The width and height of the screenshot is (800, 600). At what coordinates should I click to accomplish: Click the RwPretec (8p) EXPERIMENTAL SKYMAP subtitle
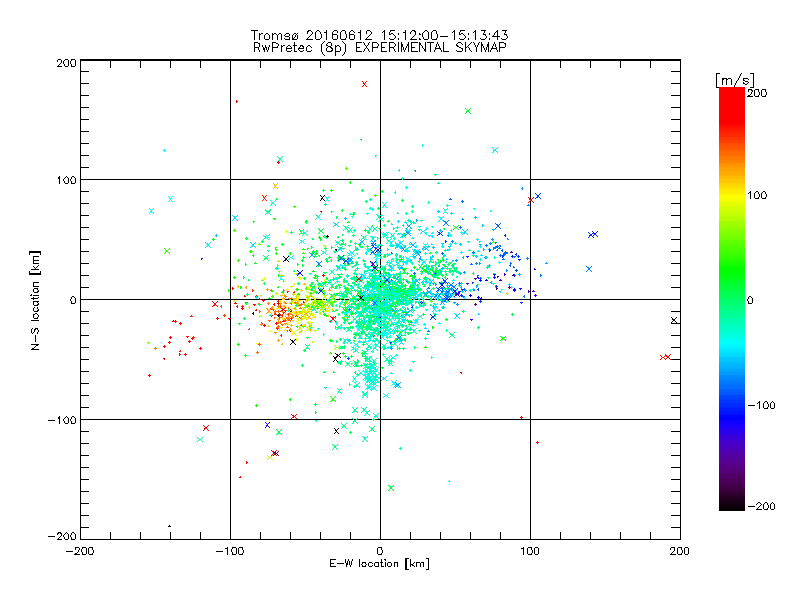[x=380, y=47]
